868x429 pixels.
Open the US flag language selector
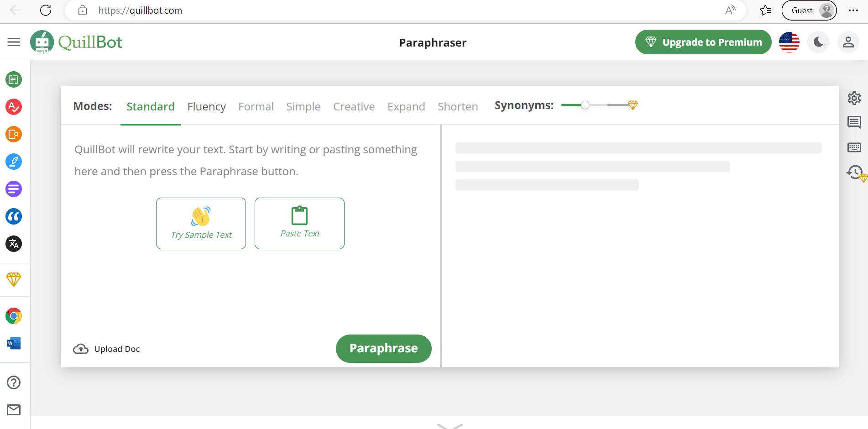tap(789, 42)
